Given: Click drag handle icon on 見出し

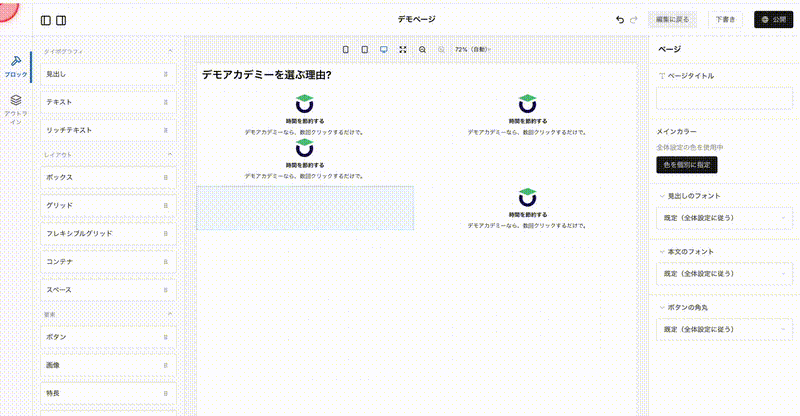Looking at the screenshot, I should pos(165,74).
